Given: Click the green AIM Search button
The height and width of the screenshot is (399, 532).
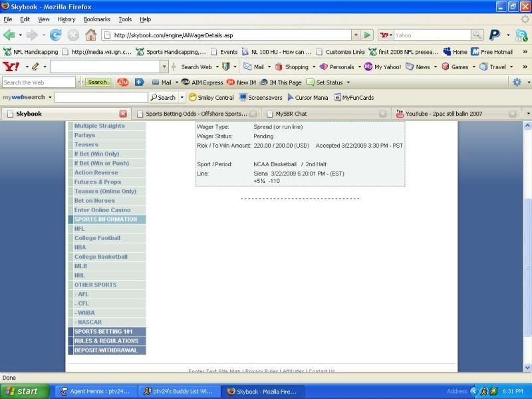Looking at the screenshot, I should click(x=98, y=82).
